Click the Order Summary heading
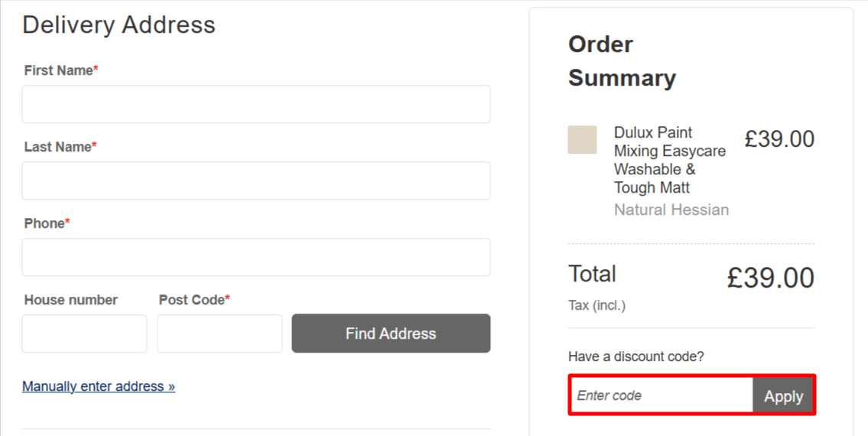The image size is (868, 436). pos(622,61)
